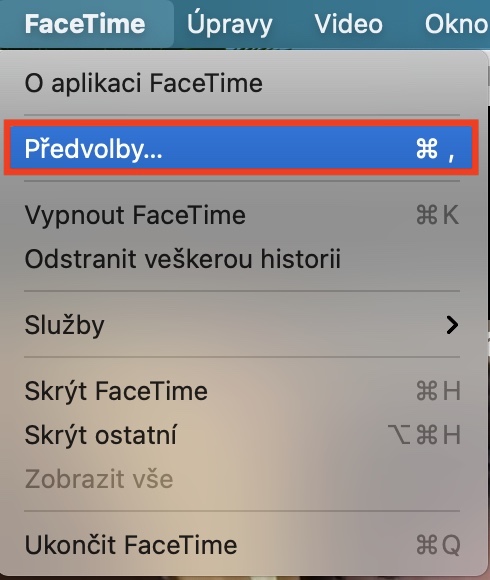490x580 pixels.
Task: Open the Video menu
Action: tap(348, 24)
